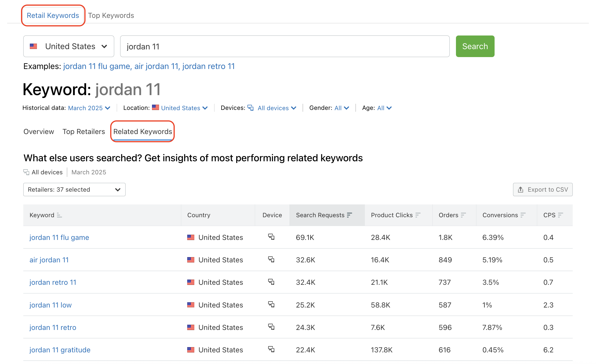Click inside the jordan 11 search field

(284, 46)
